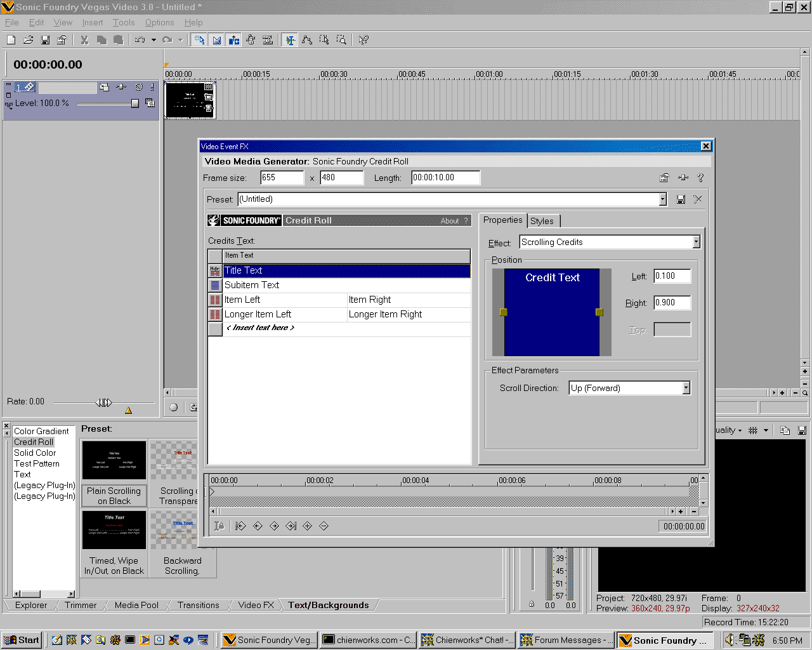Viewport: 812px width, 650px height.
Task: Toggle the Solo exclamation icon on track 1
Action: point(152,87)
